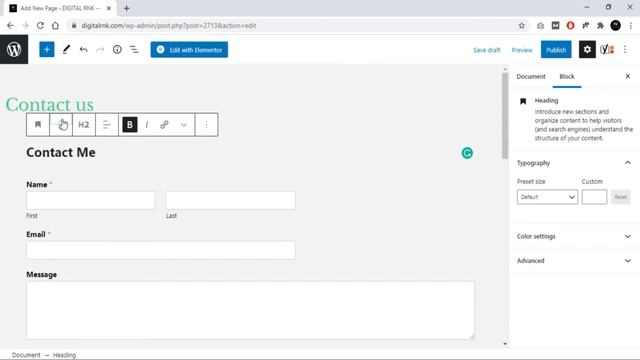Click the Reset font size button
The image size is (640, 360).
click(x=620, y=197)
